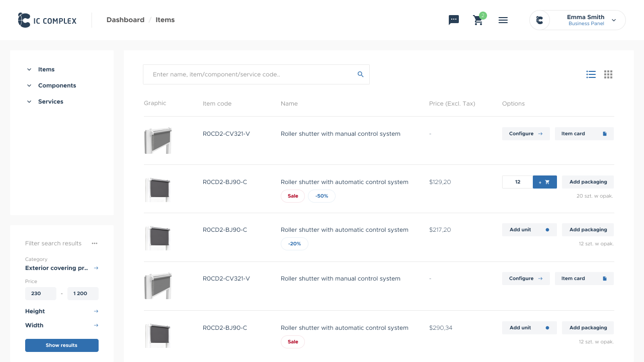Switch to grid view layout

[608, 74]
